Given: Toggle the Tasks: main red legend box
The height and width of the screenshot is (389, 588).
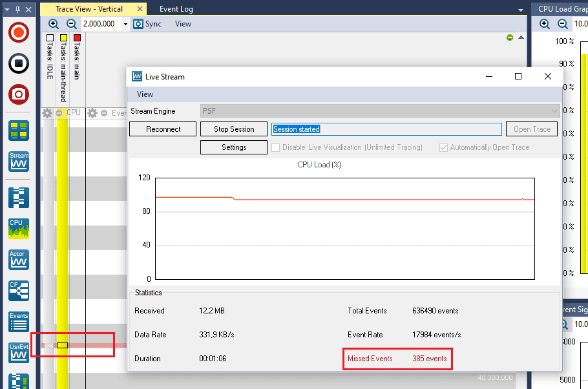Looking at the screenshot, I should click(77, 38).
